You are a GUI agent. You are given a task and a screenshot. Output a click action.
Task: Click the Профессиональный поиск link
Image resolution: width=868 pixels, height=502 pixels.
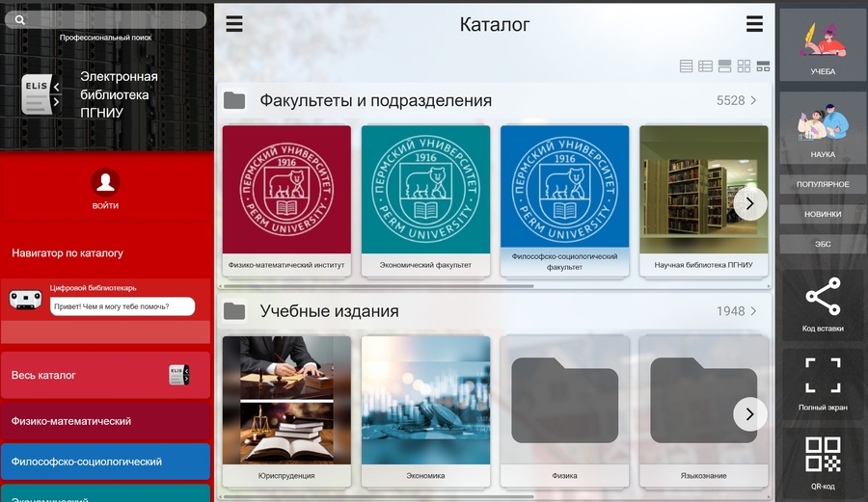(x=105, y=38)
